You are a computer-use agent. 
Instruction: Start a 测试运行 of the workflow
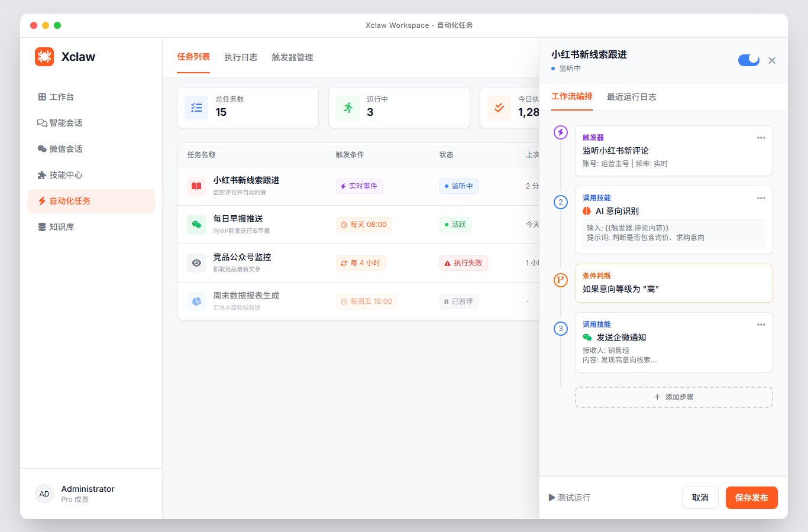(569, 497)
